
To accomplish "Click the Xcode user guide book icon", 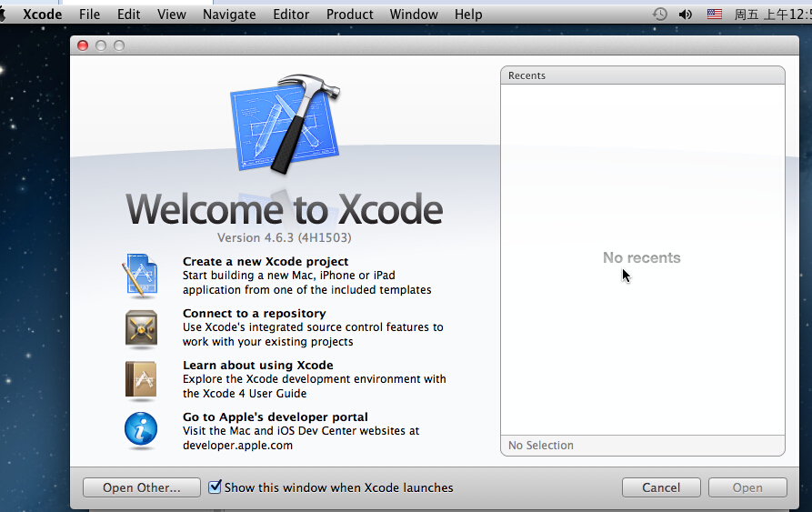I will click(x=141, y=380).
